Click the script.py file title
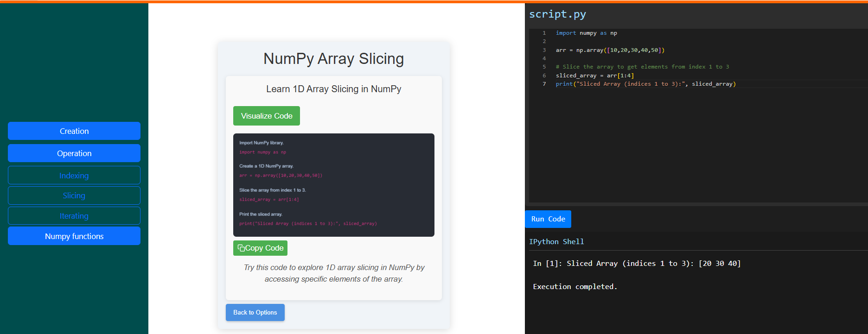868x334 pixels. coord(558,14)
